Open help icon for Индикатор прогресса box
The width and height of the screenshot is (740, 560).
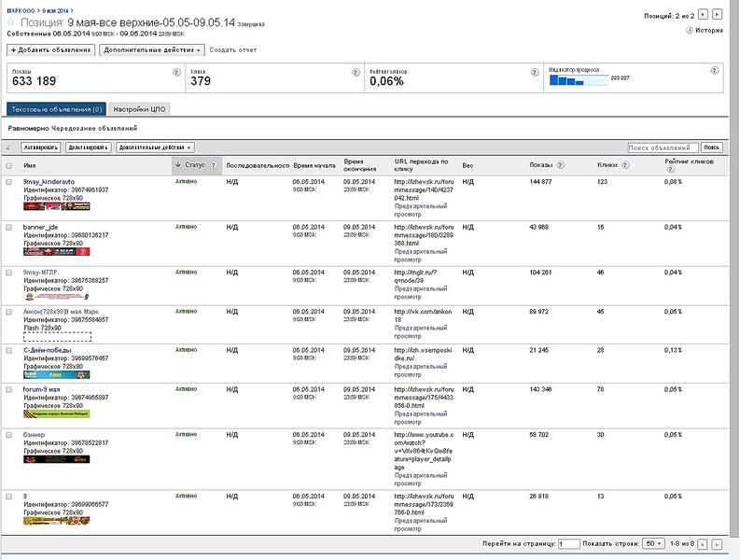pos(715,70)
